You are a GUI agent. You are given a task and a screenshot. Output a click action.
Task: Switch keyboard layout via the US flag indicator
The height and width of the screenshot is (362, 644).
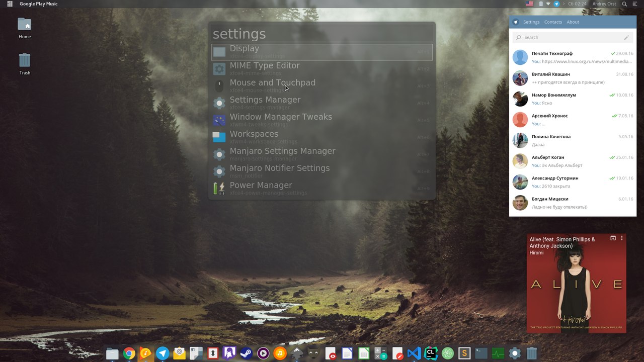(x=529, y=4)
